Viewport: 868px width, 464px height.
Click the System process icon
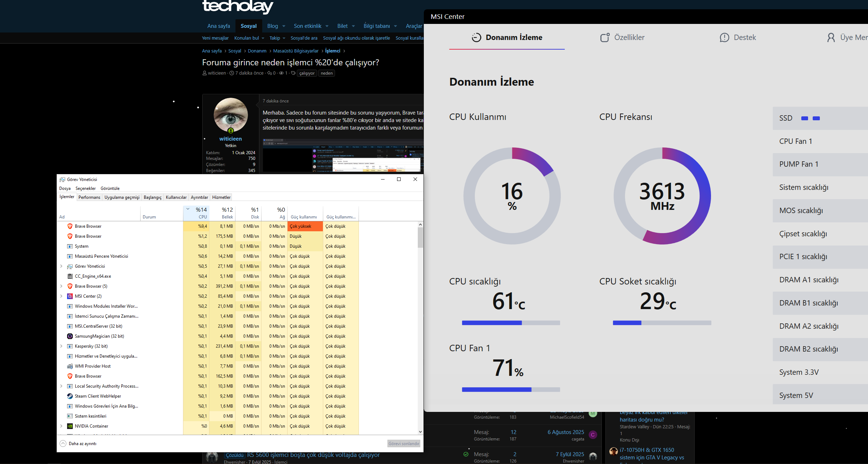click(70, 246)
